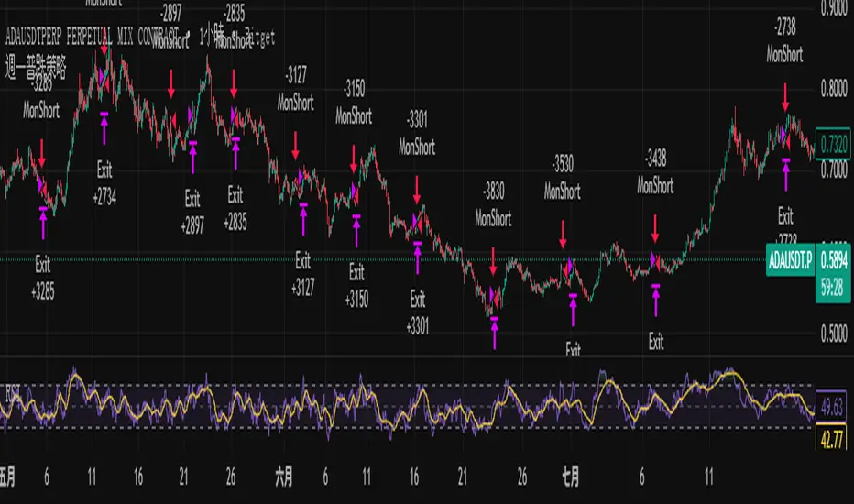The width and height of the screenshot is (854, 504).
Task: Click the 0.5894 current price label
Action: (x=833, y=261)
